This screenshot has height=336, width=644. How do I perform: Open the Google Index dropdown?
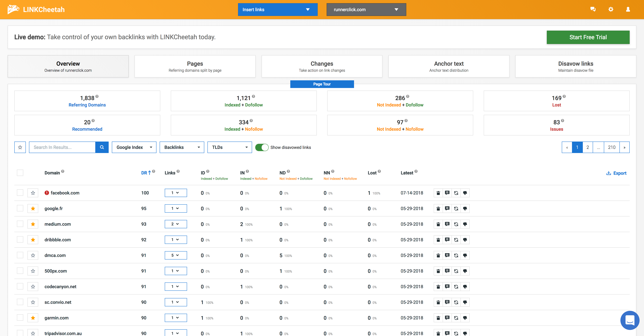coord(134,147)
